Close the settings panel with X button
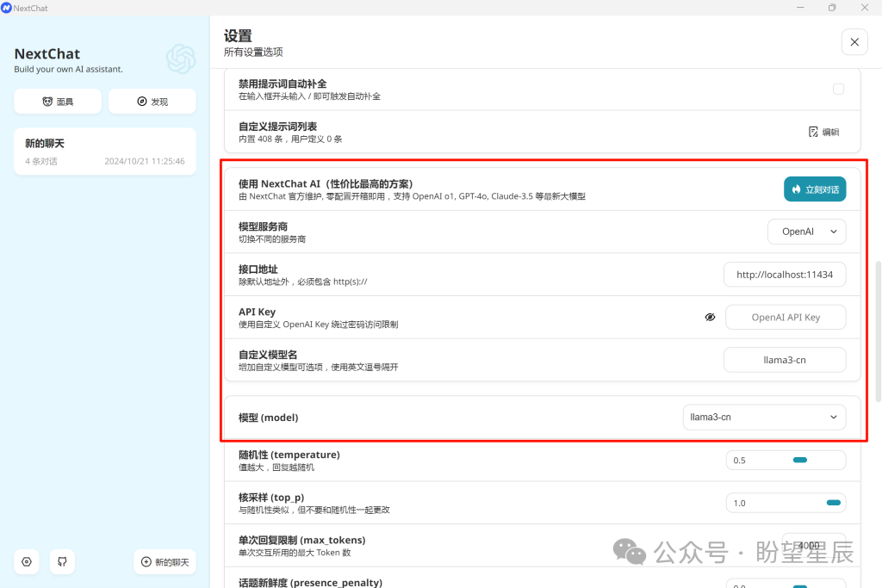The image size is (882, 588). point(854,42)
